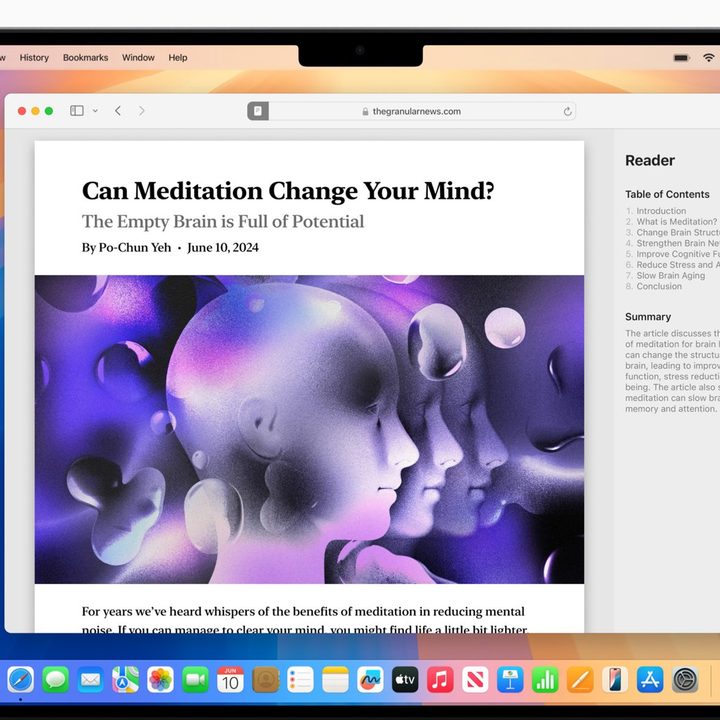Open Calendar from the Dock

click(230, 680)
